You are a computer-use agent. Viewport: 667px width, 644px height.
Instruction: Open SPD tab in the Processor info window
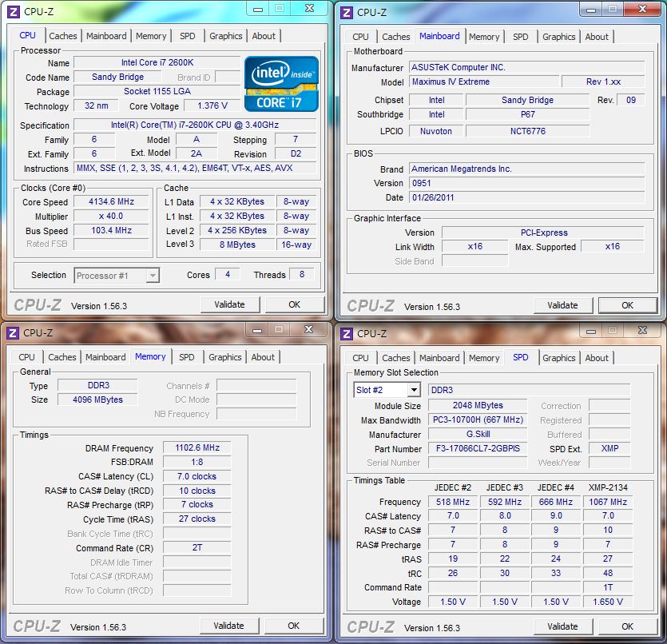click(188, 36)
